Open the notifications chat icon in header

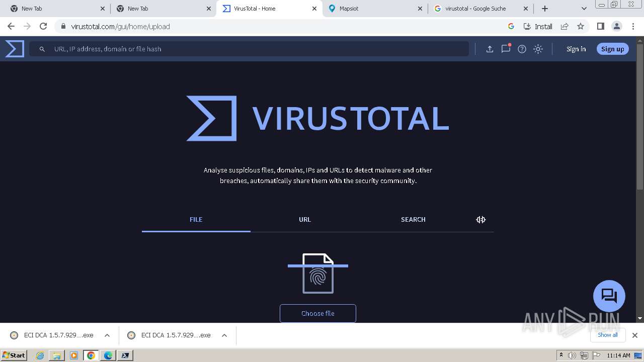pyautogui.click(x=506, y=49)
